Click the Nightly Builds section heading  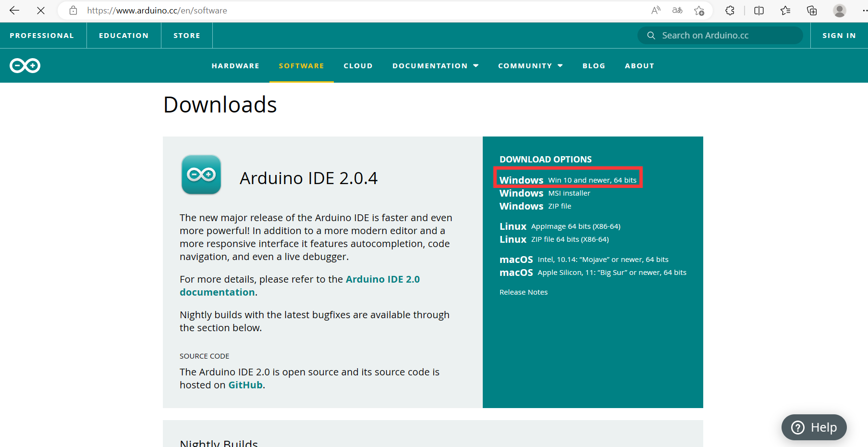click(x=219, y=443)
